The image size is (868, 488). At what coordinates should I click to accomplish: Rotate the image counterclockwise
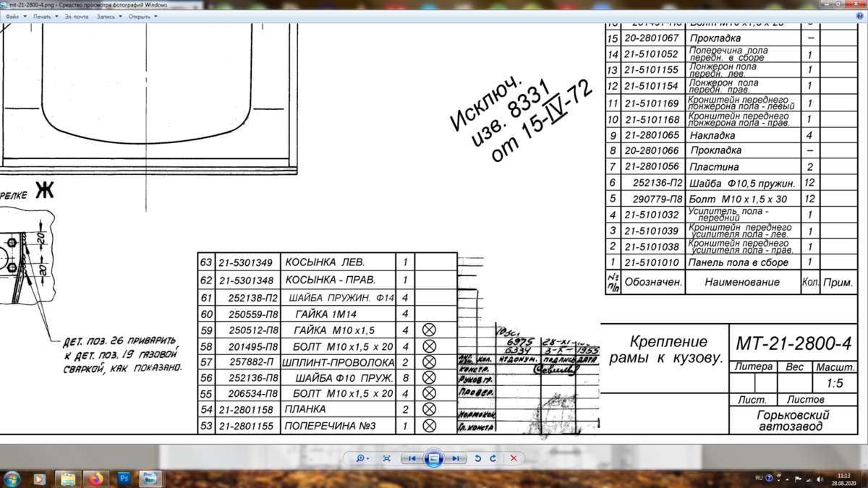click(x=478, y=458)
